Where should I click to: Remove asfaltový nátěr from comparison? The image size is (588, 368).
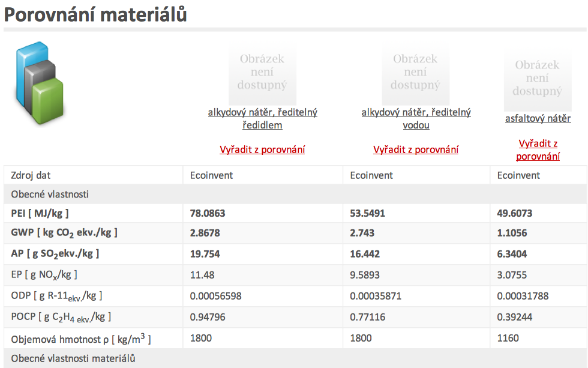pyautogui.click(x=538, y=149)
